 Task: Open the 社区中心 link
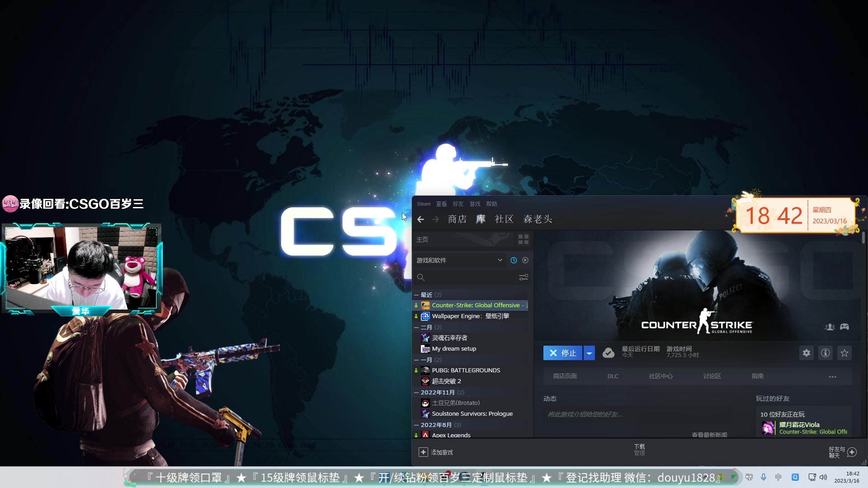660,376
